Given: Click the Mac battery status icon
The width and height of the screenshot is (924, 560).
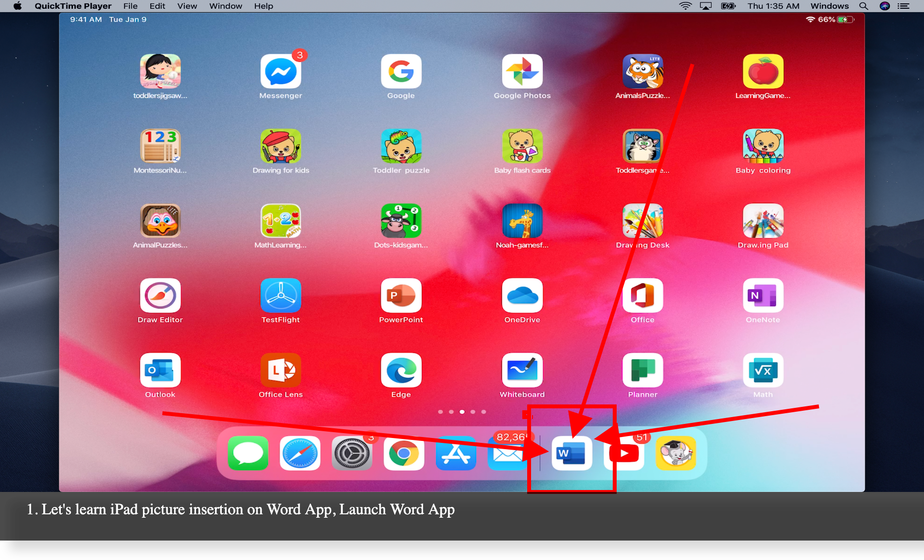Looking at the screenshot, I should [x=728, y=6].
